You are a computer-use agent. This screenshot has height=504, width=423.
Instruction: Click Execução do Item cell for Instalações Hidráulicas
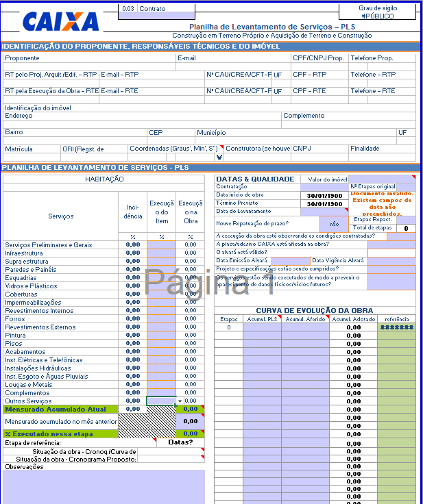coord(161,368)
